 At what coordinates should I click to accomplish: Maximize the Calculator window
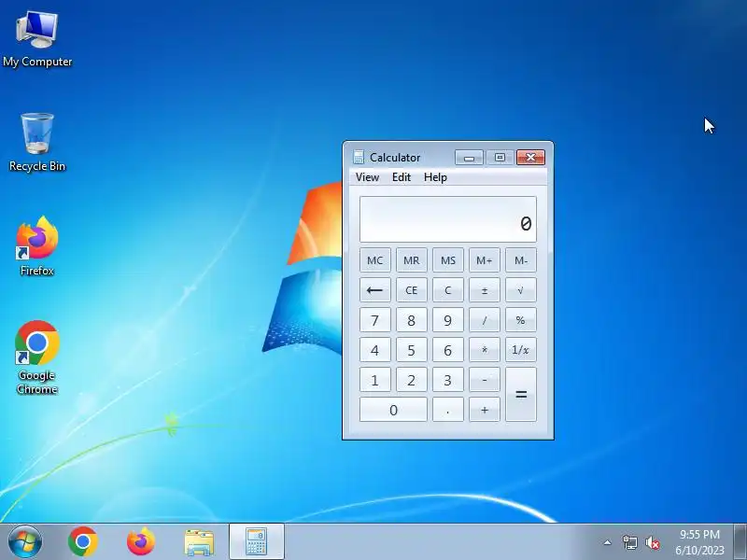point(500,157)
